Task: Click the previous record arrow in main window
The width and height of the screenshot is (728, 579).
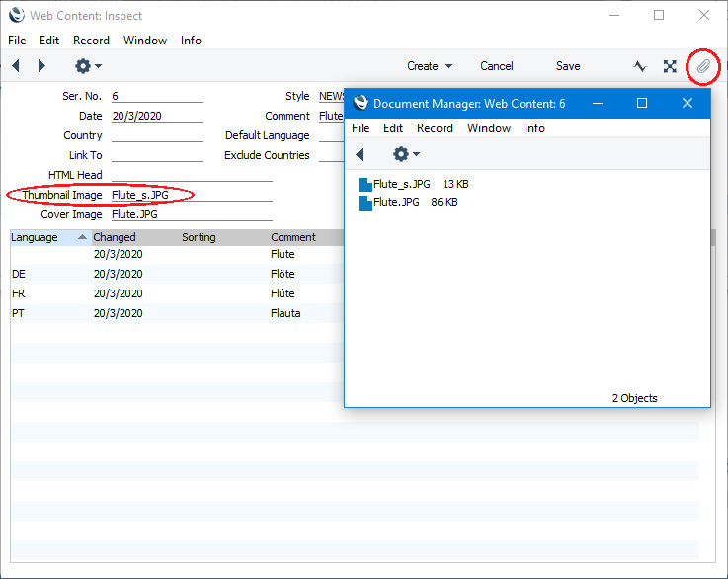Action: (x=16, y=66)
